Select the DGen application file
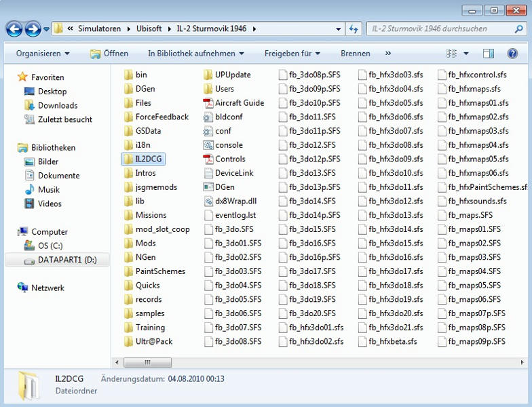The image size is (532, 407). pyautogui.click(x=218, y=187)
